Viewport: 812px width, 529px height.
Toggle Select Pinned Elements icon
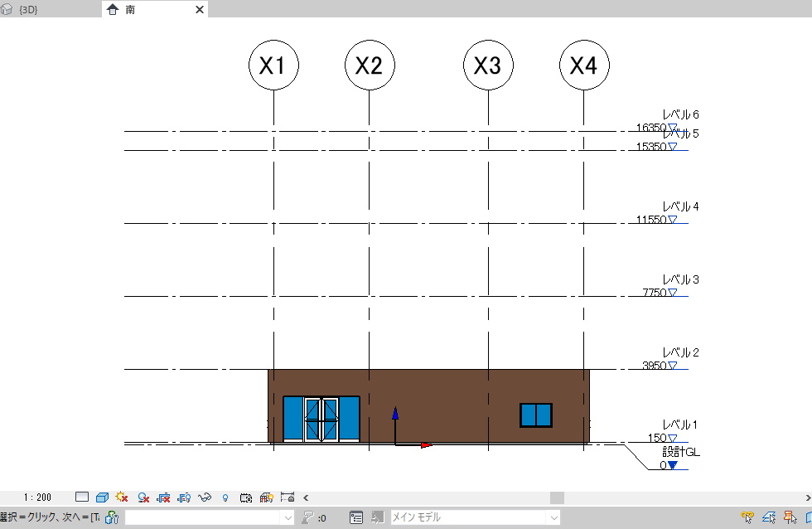(x=790, y=517)
